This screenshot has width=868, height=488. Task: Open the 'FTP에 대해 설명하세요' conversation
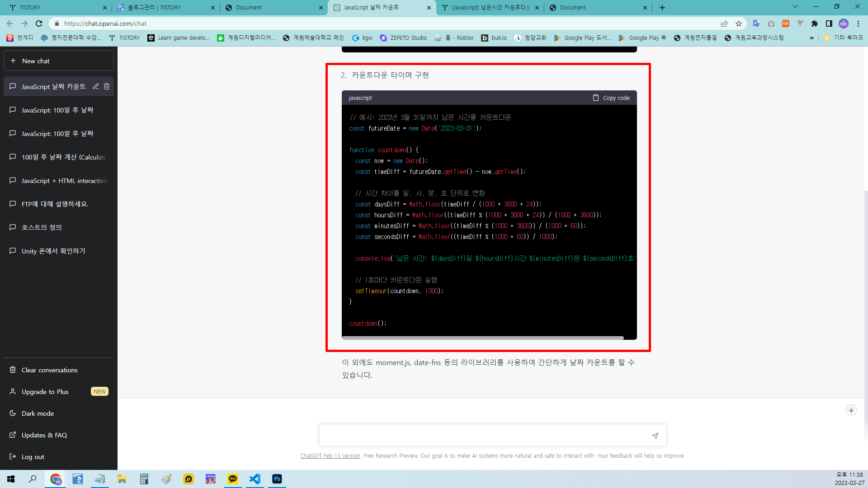point(55,204)
